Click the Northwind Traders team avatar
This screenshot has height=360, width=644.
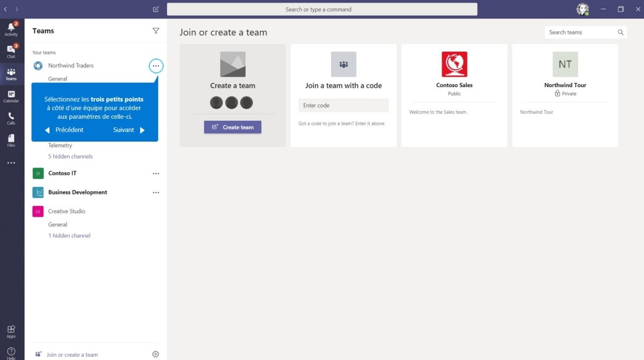pos(38,66)
